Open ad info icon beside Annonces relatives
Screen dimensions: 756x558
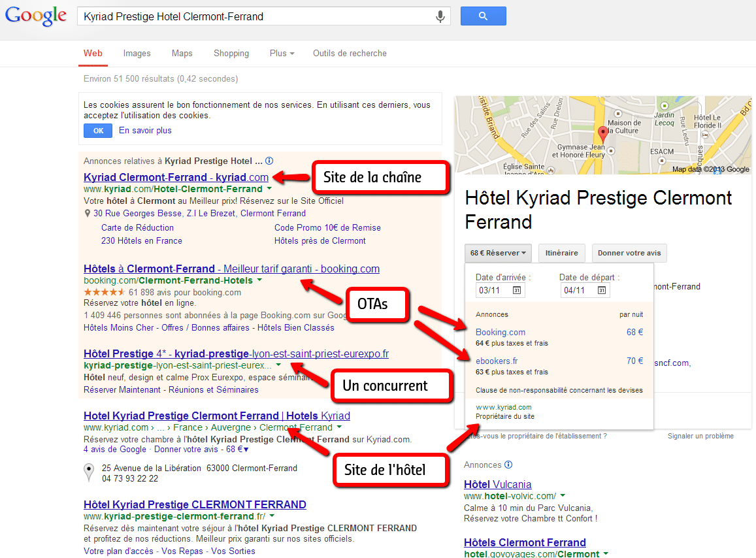[x=269, y=161]
